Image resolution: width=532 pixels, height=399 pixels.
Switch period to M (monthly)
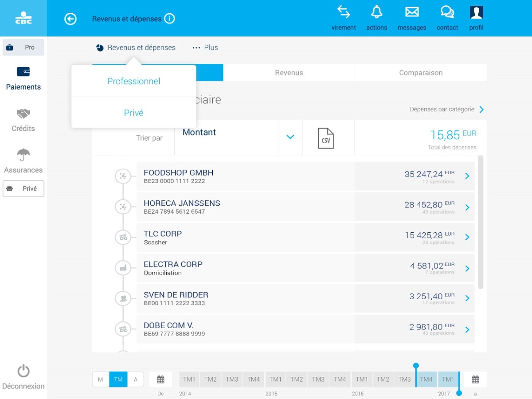click(x=101, y=379)
